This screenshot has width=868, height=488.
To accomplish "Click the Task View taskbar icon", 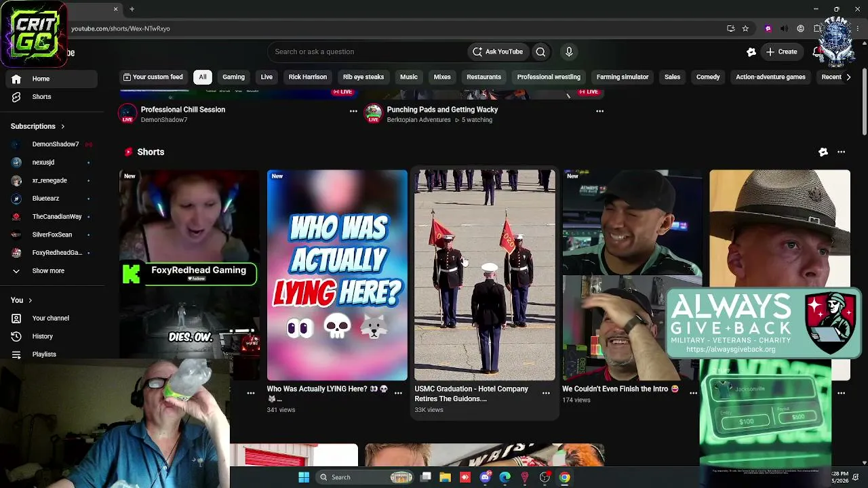I will pos(425,477).
